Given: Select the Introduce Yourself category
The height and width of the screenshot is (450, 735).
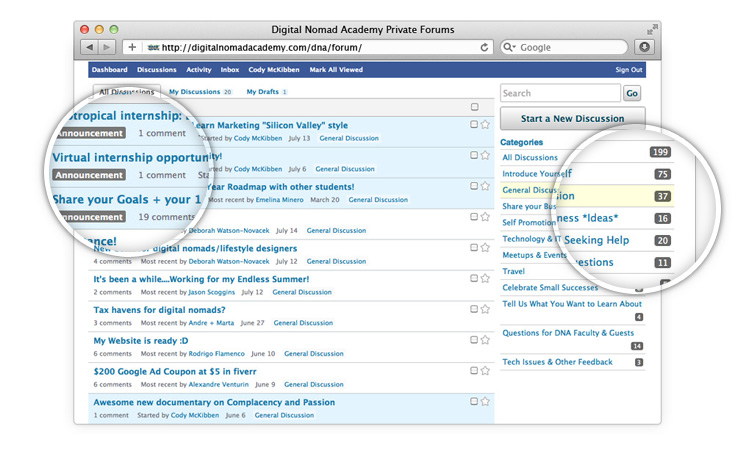Looking at the screenshot, I should point(537,174).
